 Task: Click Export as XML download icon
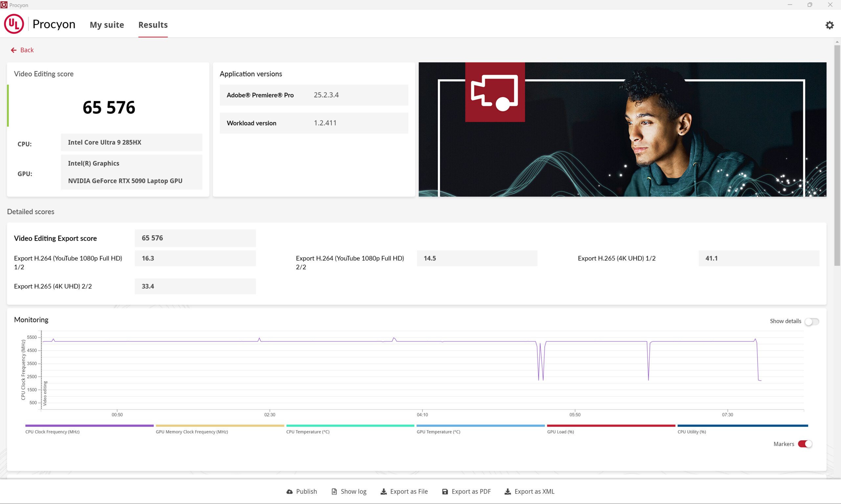tap(508, 492)
